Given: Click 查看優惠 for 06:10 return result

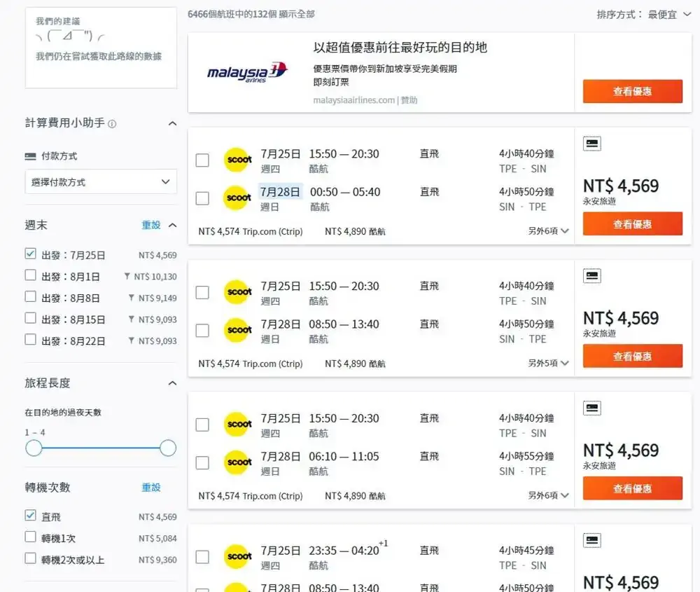Looking at the screenshot, I should pos(633,488).
